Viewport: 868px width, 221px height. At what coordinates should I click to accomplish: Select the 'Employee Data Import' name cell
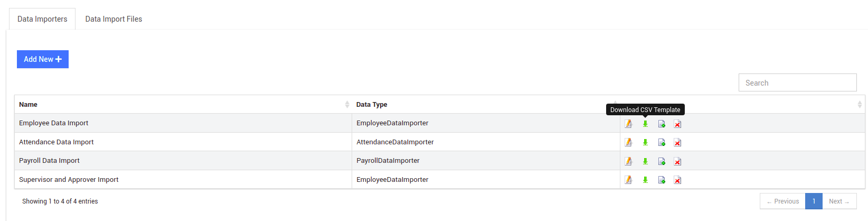point(183,123)
